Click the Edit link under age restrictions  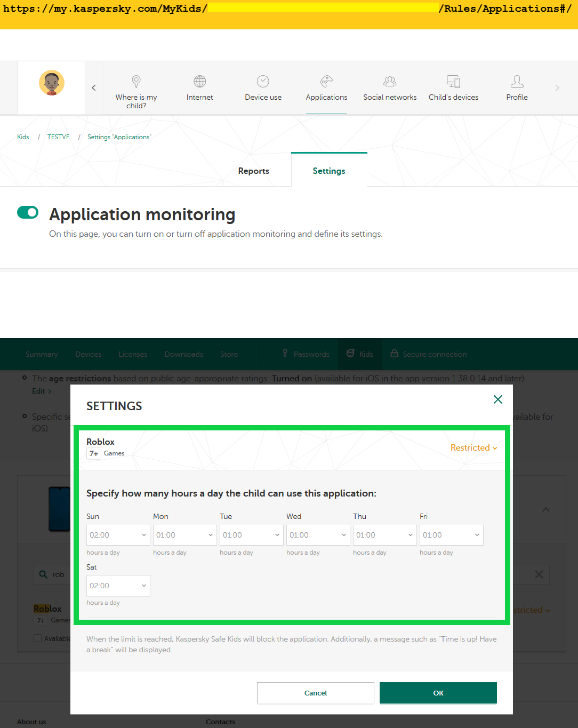pyautogui.click(x=42, y=391)
